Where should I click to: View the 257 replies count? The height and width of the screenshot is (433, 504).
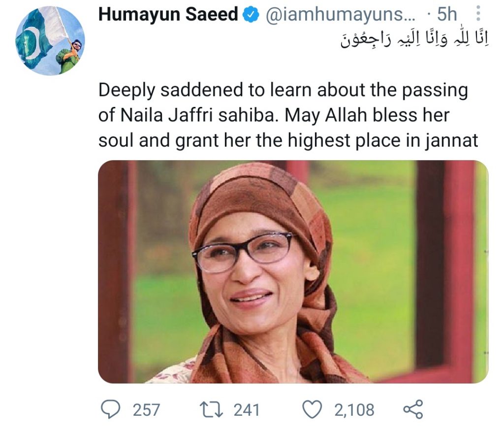[146, 410]
